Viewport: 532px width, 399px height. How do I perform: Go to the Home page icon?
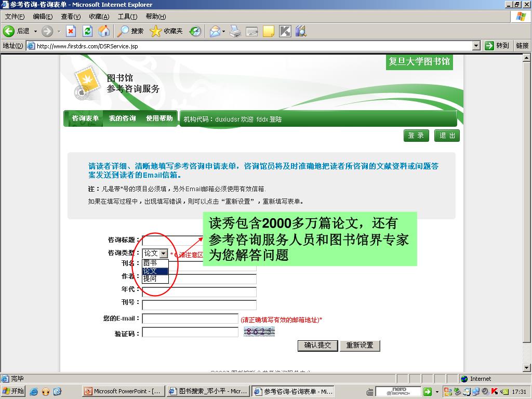[x=104, y=31]
